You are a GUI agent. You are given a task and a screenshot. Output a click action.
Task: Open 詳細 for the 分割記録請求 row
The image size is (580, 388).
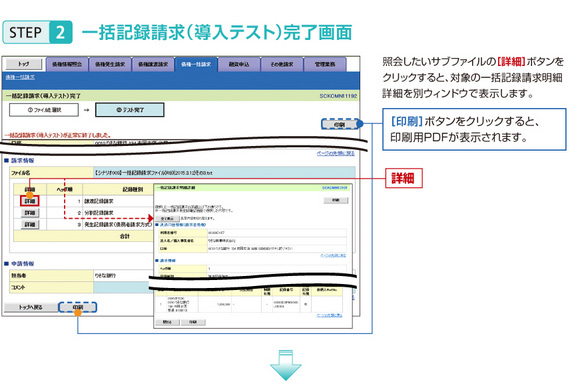30,213
